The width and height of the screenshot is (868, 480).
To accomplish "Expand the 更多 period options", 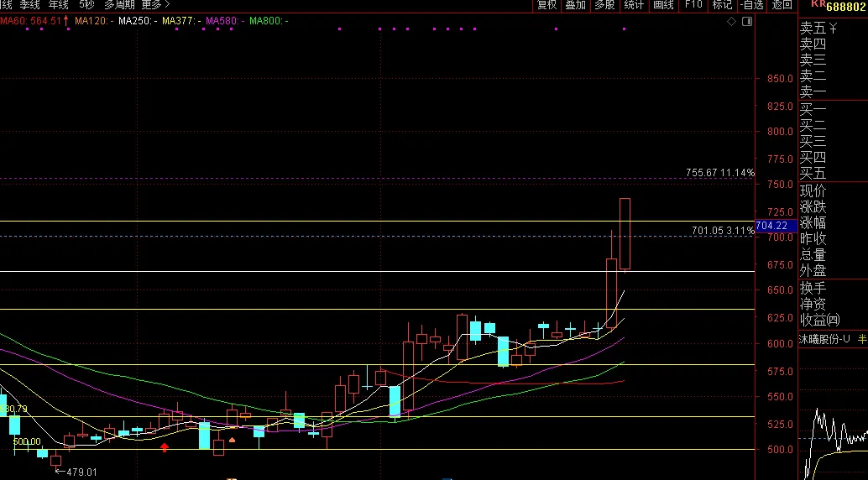I will [x=155, y=5].
